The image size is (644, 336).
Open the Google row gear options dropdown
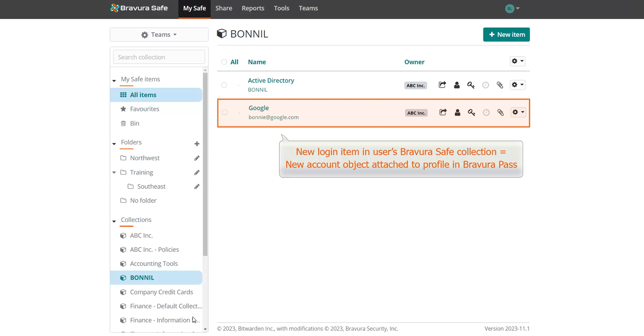click(518, 112)
